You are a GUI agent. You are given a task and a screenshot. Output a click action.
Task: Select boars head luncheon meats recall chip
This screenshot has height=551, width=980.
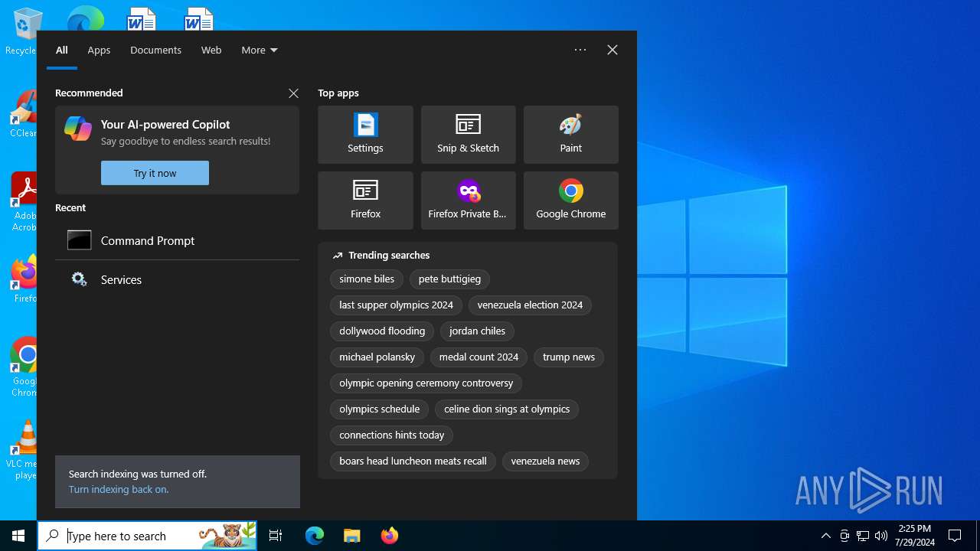coord(413,461)
